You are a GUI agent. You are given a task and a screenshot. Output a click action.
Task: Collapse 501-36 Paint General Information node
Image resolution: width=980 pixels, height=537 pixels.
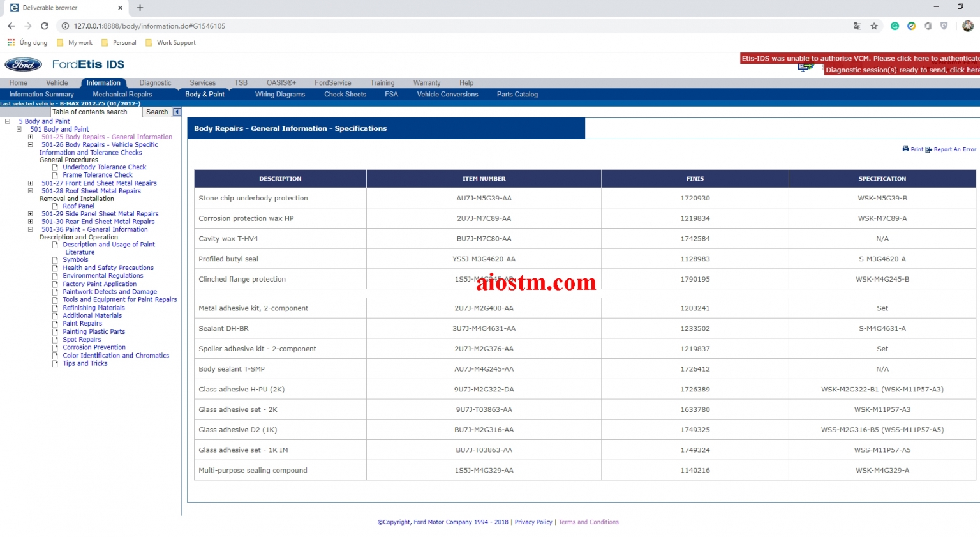pos(30,229)
